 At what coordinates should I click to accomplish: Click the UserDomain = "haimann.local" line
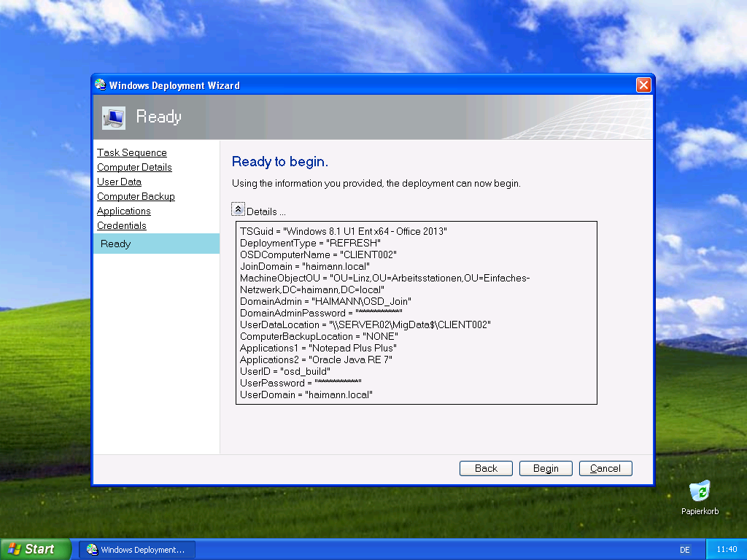[306, 394]
